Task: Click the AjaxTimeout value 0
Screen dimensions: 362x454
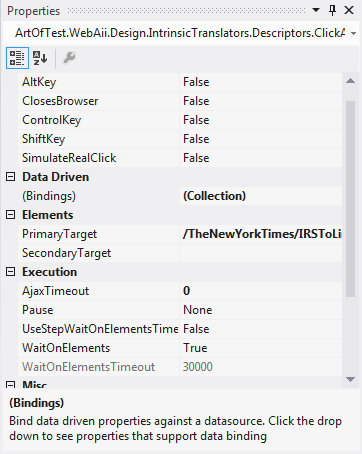Action: (x=261, y=291)
